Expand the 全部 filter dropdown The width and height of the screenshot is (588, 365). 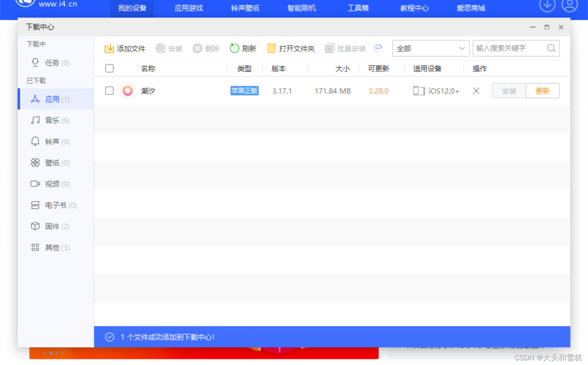[x=430, y=48]
